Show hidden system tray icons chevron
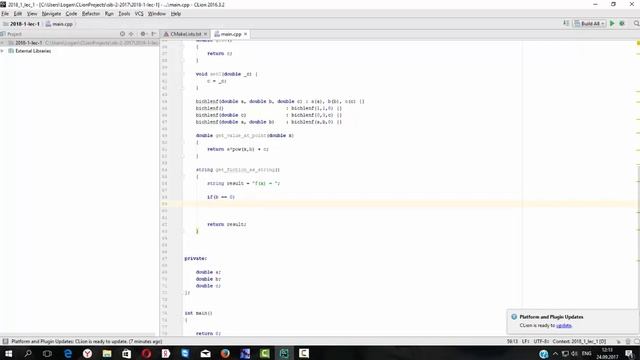The height and width of the screenshot is (360, 640). [555, 353]
